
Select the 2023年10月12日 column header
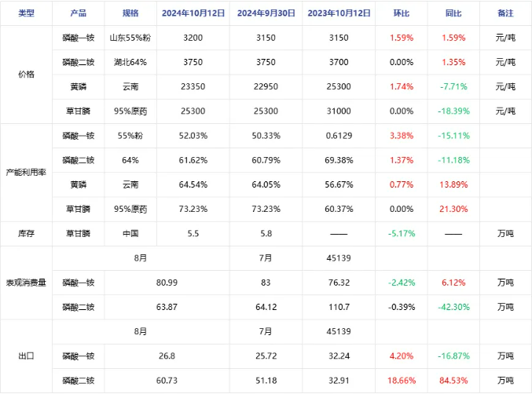pyautogui.click(x=339, y=13)
